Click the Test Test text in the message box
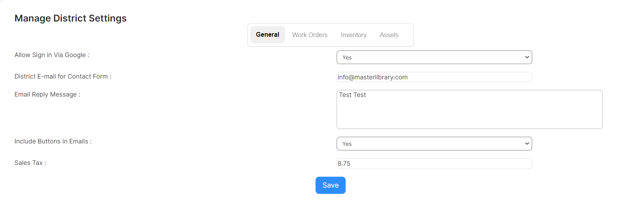644x204 pixels. click(352, 95)
